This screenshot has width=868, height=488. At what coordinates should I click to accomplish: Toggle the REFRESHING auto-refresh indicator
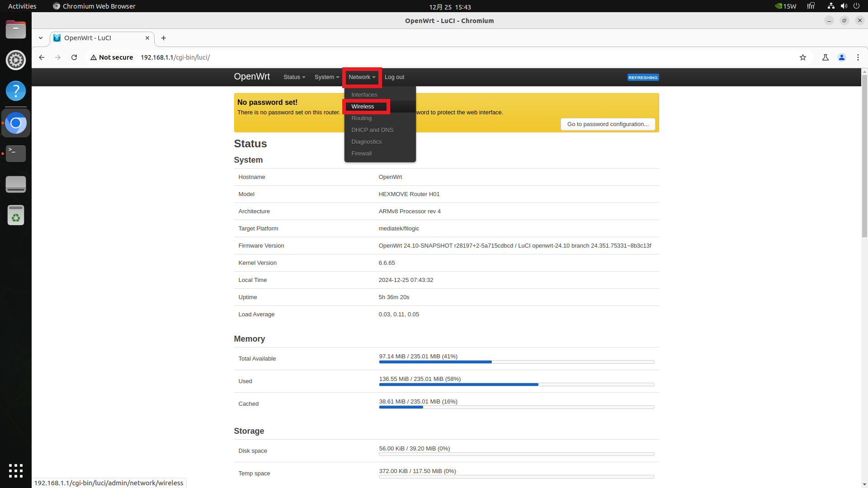pos(643,77)
